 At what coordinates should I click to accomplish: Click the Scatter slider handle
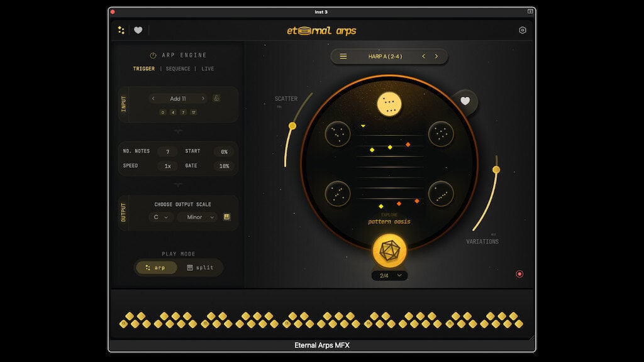[x=292, y=126]
